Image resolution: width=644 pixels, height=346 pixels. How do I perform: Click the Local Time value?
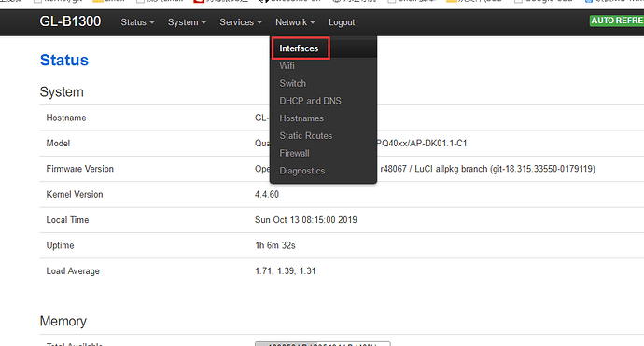click(306, 220)
